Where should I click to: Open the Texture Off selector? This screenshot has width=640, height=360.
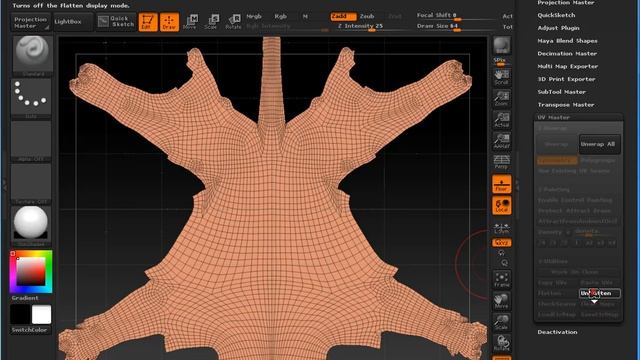[31, 184]
